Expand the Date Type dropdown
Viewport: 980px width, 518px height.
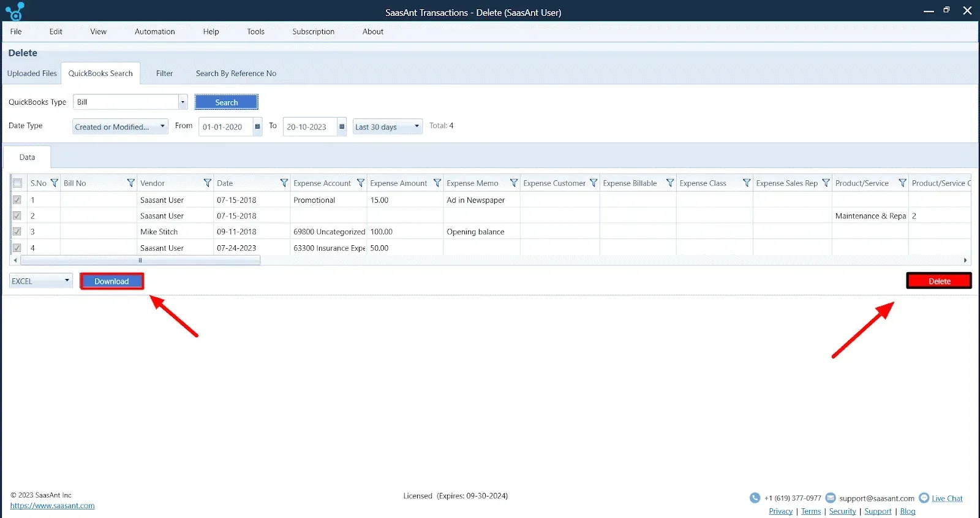(120, 126)
